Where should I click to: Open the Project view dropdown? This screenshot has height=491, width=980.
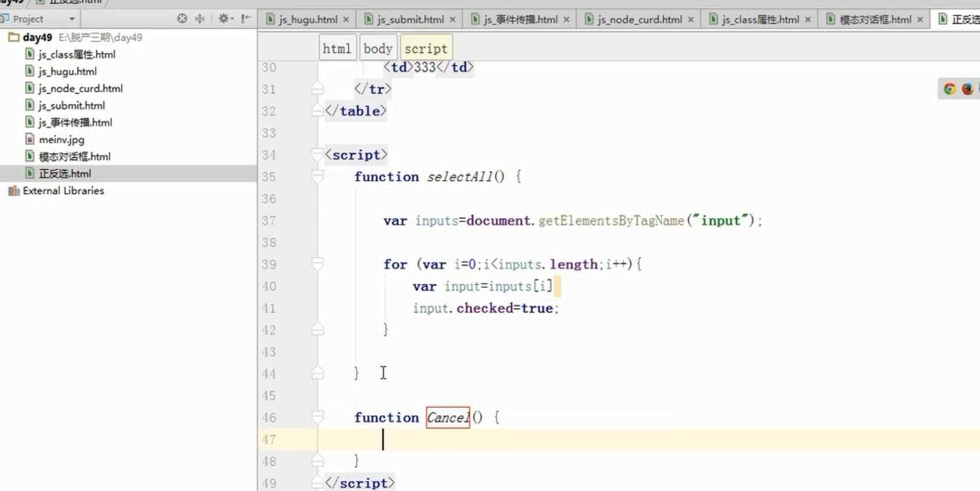72,19
